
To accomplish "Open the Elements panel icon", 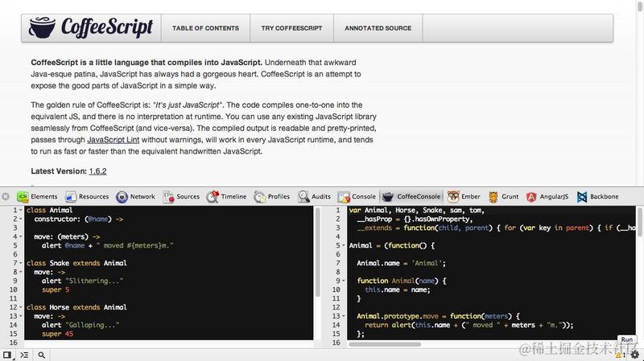I will pyautogui.click(x=23, y=197).
